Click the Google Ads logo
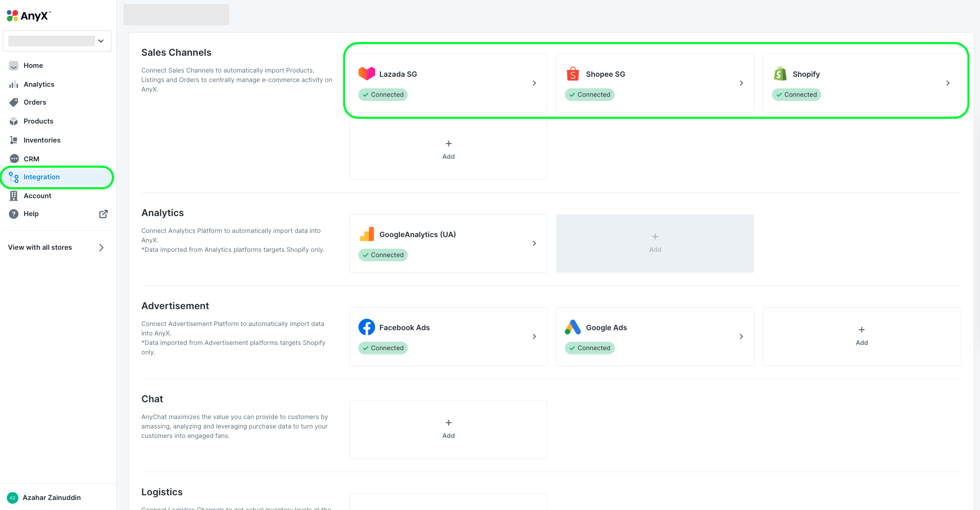 (573, 327)
